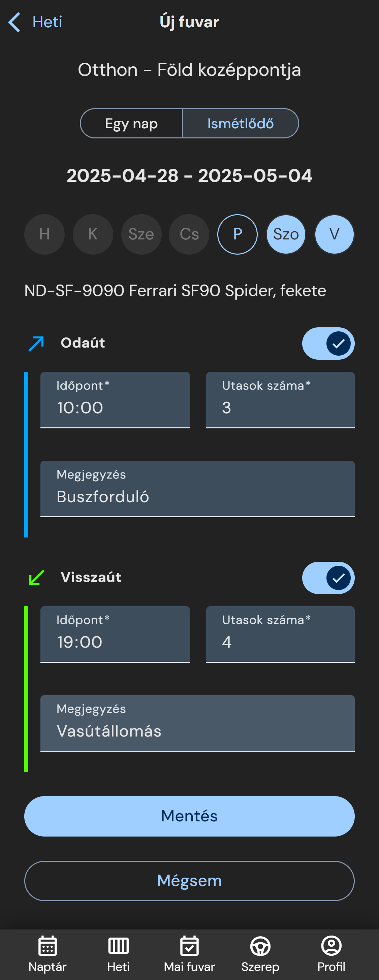Select the Ismétlődő tab
The image size is (379, 980).
[x=241, y=124]
